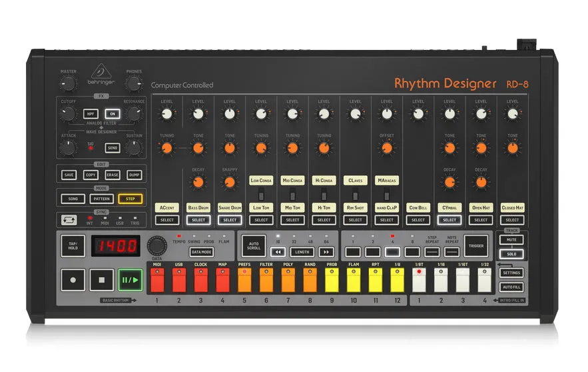Screen dimensions: 588x372
Task: Toggle the track MUTE button
Action: coord(511,240)
